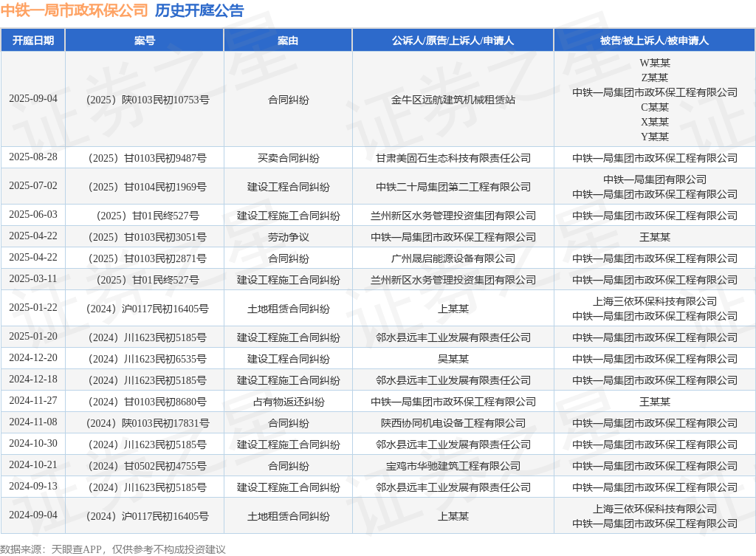Click the 案由 column header
756x556 pixels.
pos(288,41)
